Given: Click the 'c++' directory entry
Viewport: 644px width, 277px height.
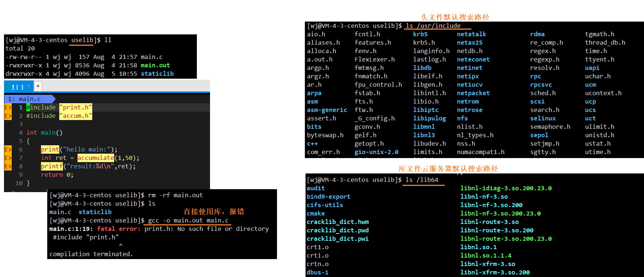Looking at the screenshot, I should [312, 143].
